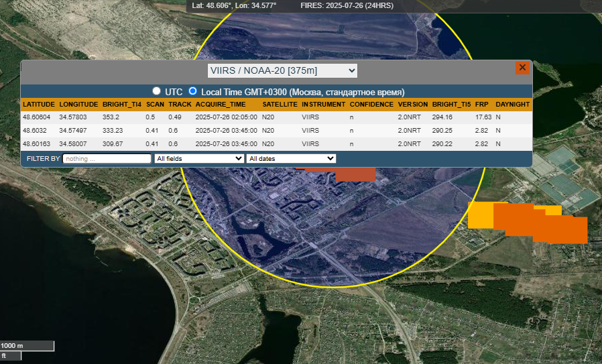The width and height of the screenshot is (602, 364).
Task: Open the VIIRS / NOAA-20 [375m] satellite dropdown
Action: point(282,70)
